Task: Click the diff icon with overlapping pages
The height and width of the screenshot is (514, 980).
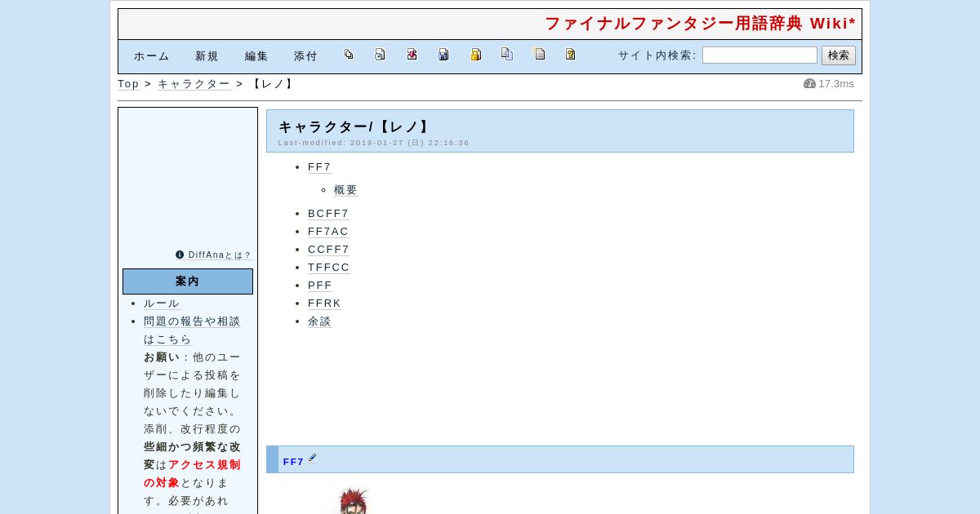Action: (349, 55)
